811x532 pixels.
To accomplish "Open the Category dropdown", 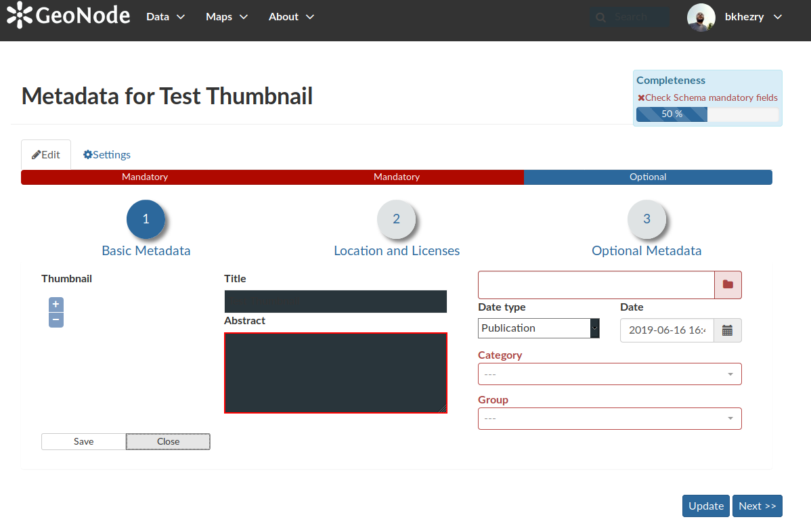I will coord(609,374).
